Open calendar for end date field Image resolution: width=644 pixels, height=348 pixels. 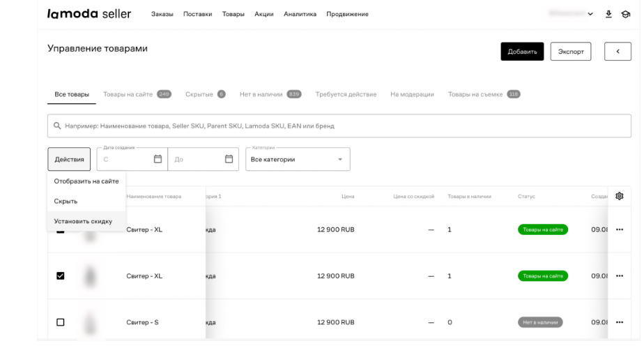tap(229, 159)
